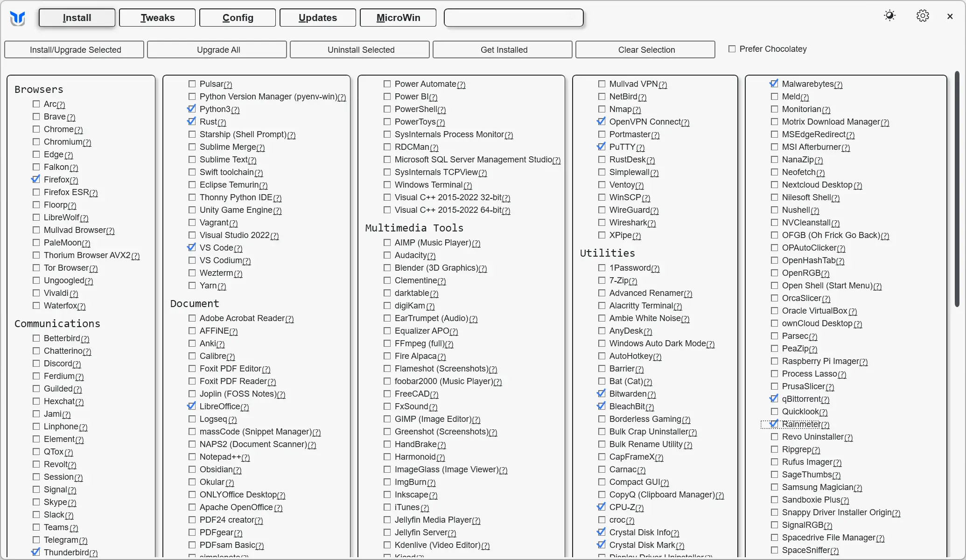Screen dimensions: 966x560
Task: Open the (?) link after Oracle VirtualBox
Action: pos(853,311)
